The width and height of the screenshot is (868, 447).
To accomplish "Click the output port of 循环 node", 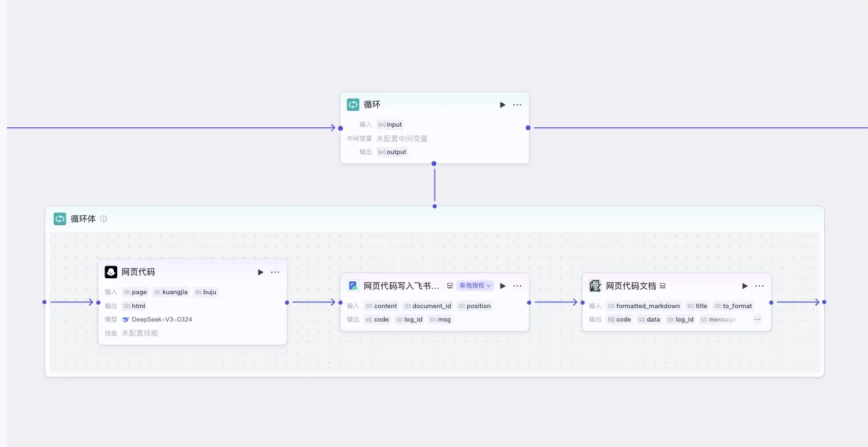I will (x=528, y=128).
